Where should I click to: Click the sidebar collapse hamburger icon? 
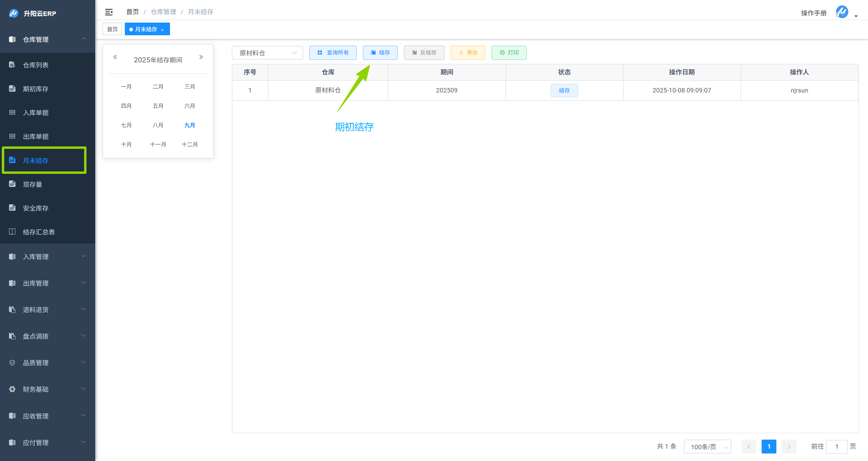pos(108,12)
